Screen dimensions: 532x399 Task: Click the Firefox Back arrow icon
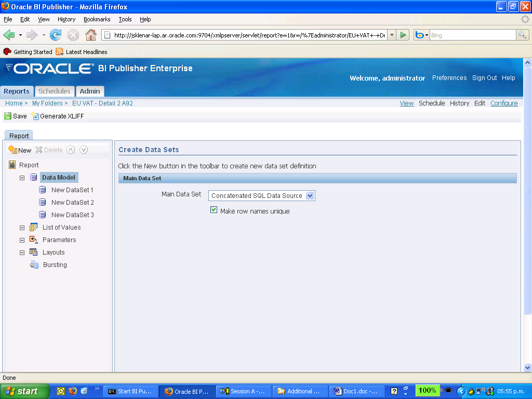click(x=9, y=35)
